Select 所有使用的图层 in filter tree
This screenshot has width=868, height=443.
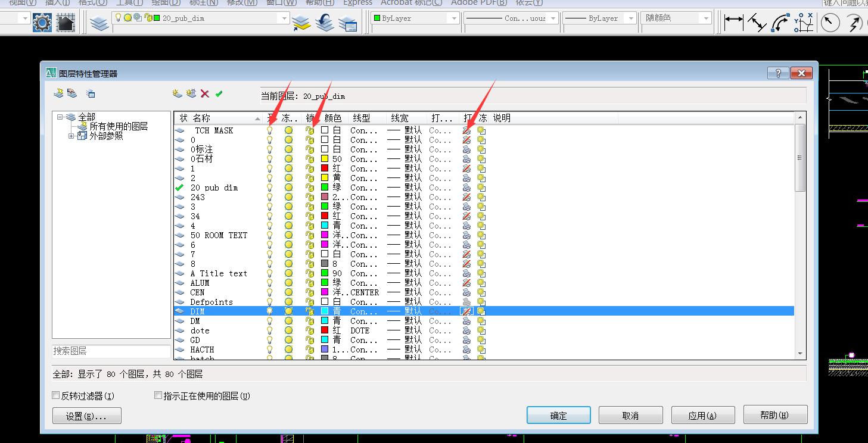119,126
